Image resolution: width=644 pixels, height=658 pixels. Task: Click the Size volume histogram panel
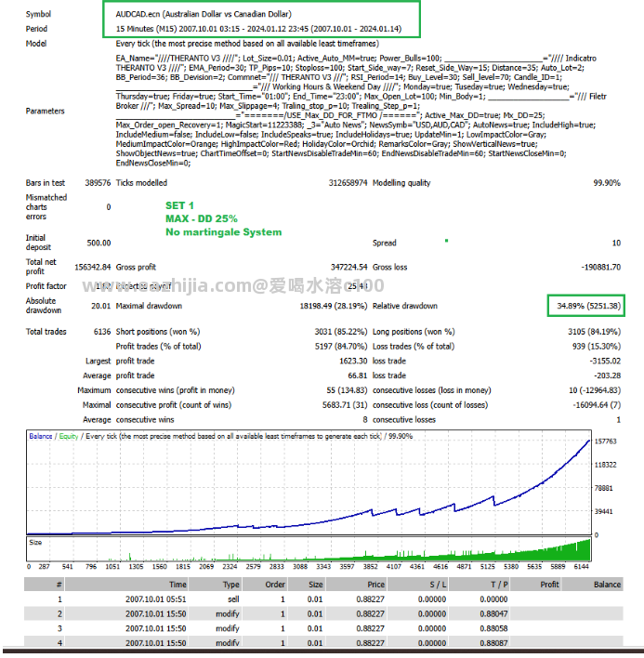309,549
